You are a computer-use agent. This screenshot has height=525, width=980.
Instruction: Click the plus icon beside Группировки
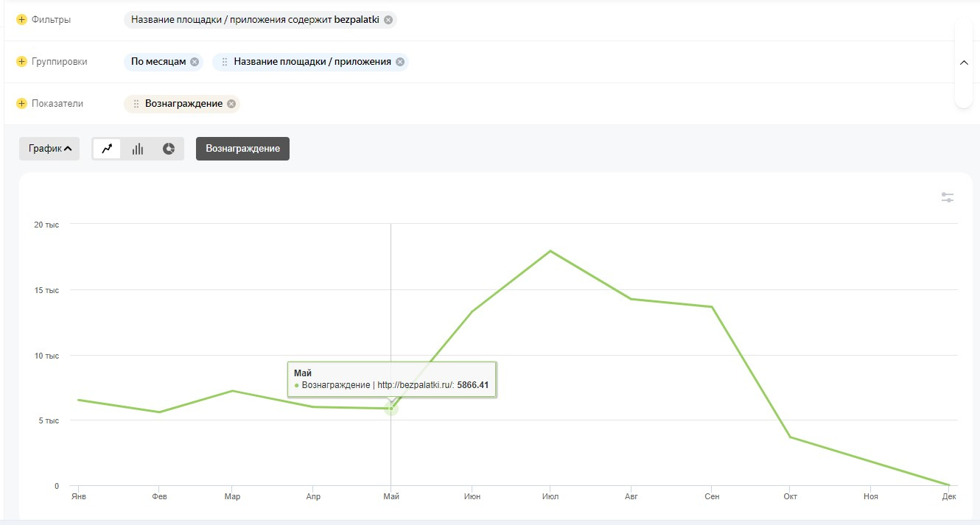coord(21,62)
